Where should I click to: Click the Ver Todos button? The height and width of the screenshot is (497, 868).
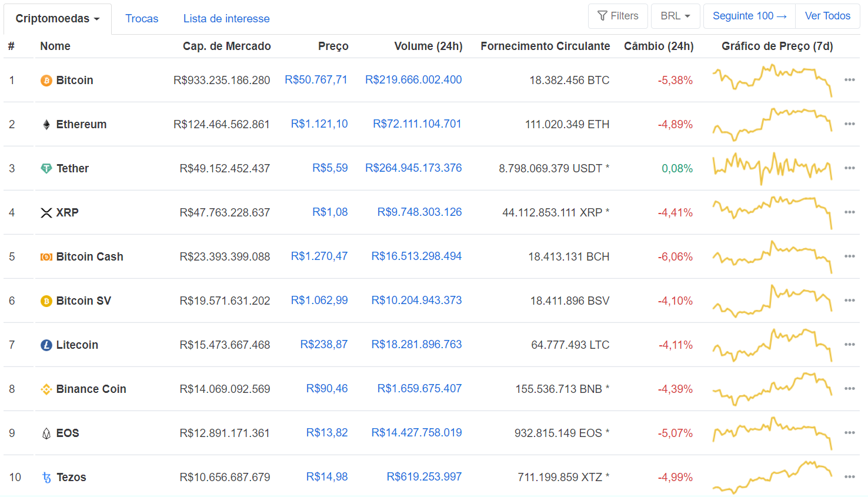[827, 16]
